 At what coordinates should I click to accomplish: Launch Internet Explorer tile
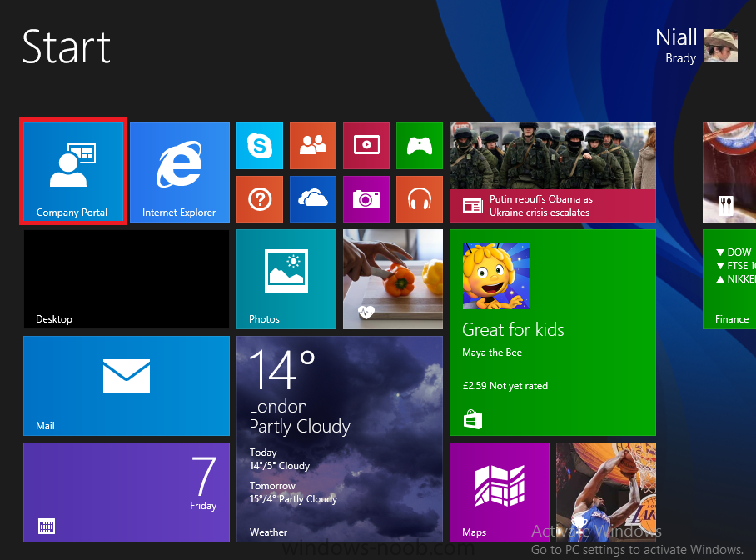[x=179, y=172]
